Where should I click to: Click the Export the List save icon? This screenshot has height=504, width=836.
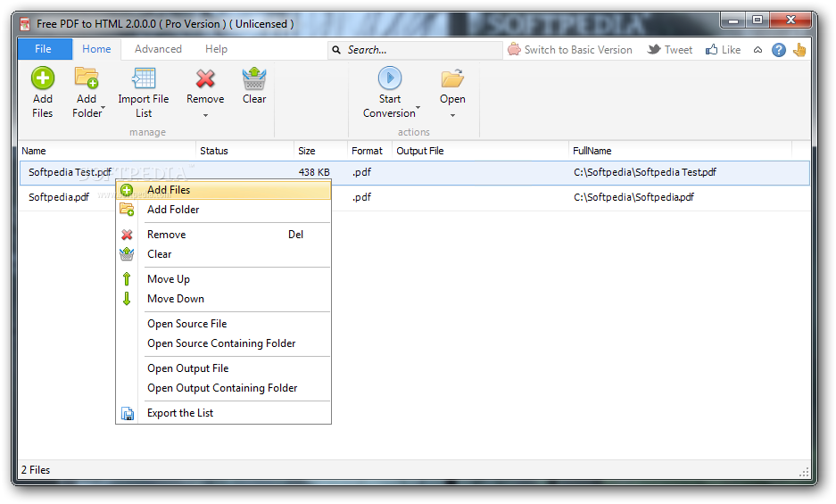[128, 413]
